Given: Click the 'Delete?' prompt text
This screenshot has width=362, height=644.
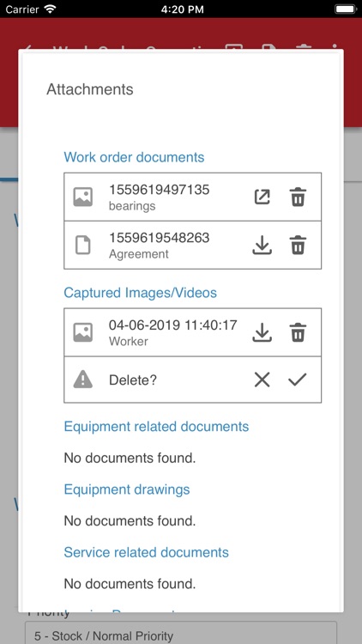Looking at the screenshot, I should coord(133,380).
